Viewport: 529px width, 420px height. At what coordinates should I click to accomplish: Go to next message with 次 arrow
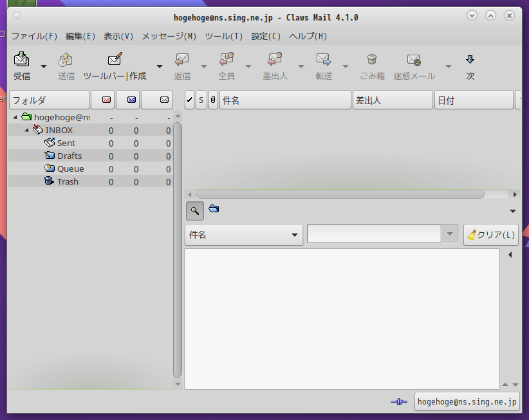coord(470,60)
